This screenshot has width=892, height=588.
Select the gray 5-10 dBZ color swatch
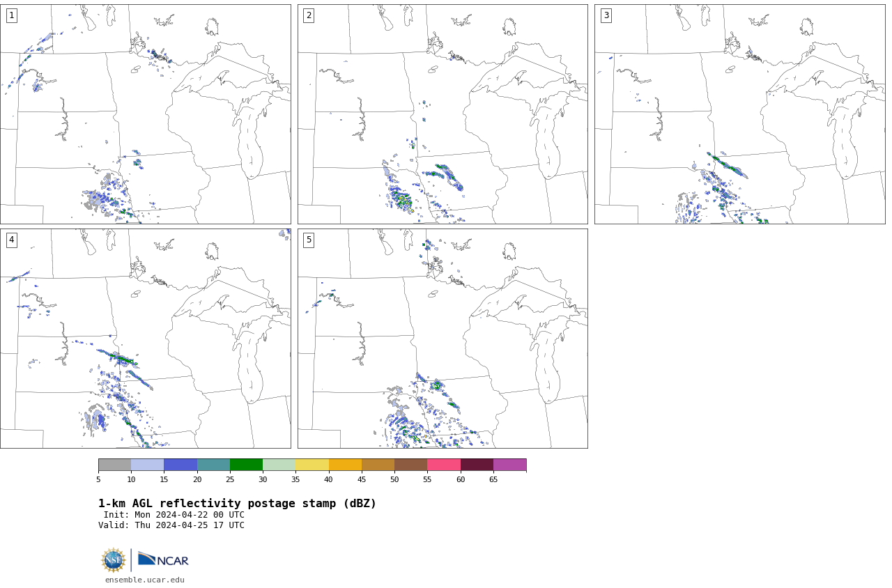[x=114, y=465]
